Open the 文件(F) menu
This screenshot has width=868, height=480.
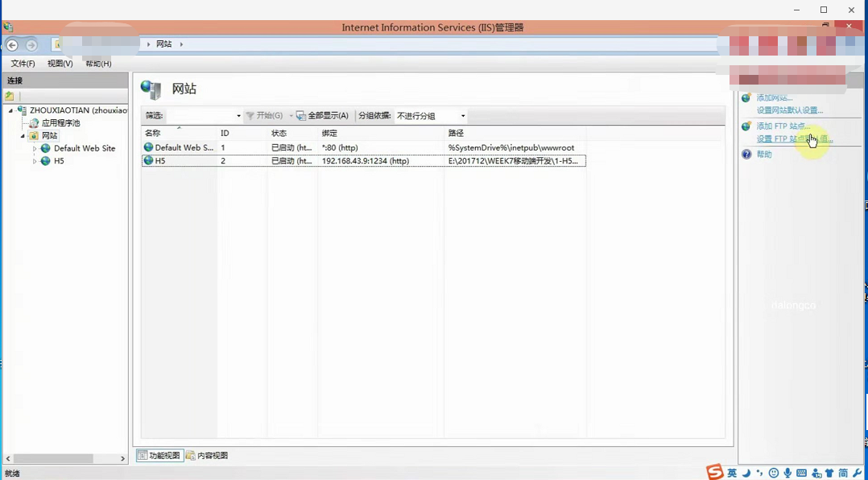(23, 64)
